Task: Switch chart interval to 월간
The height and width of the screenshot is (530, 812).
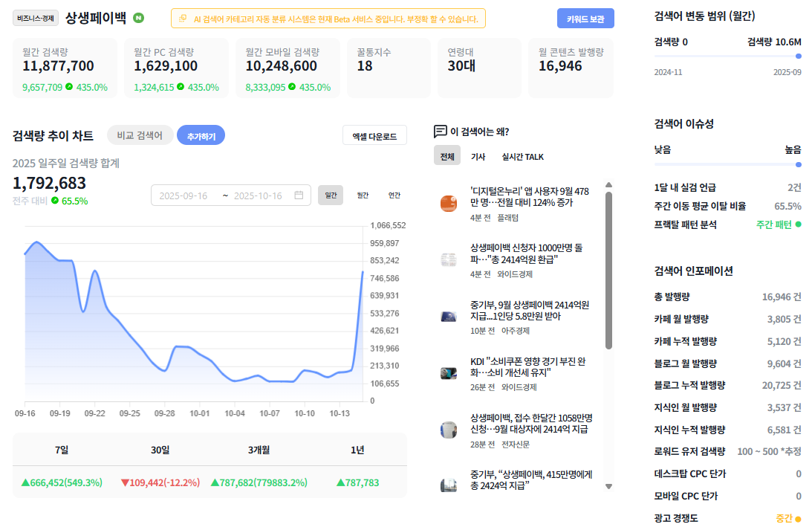Action: [x=363, y=195]
